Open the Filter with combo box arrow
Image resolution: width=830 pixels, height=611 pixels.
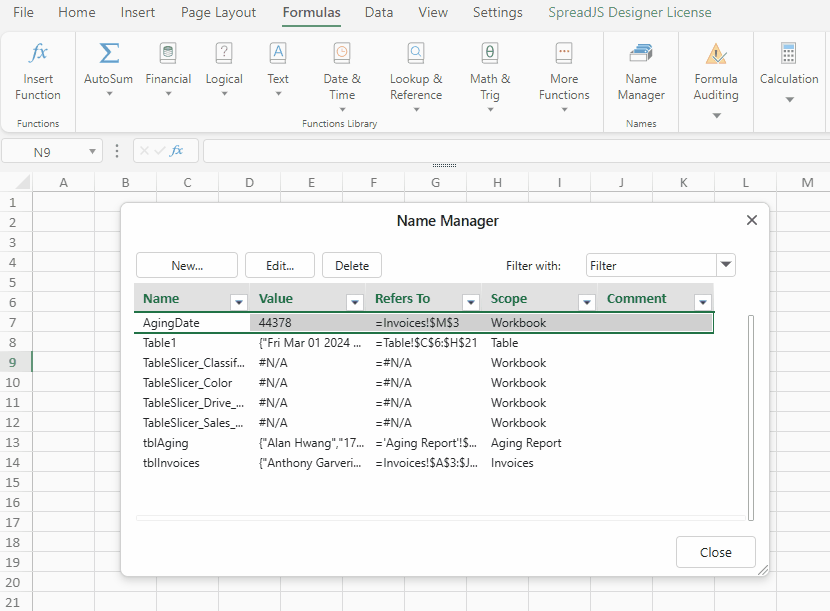point(726,265)
